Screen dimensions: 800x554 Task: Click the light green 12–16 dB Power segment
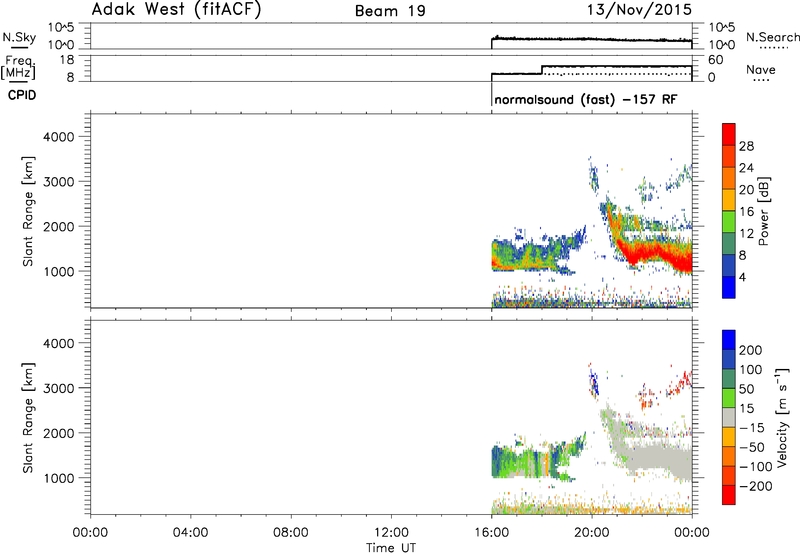tap(729, 221)
